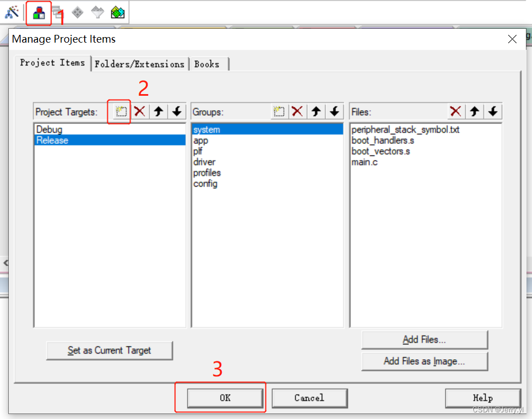532x419 pixels.
Task: Create a new Project Target
Action: tap(121, 111)
